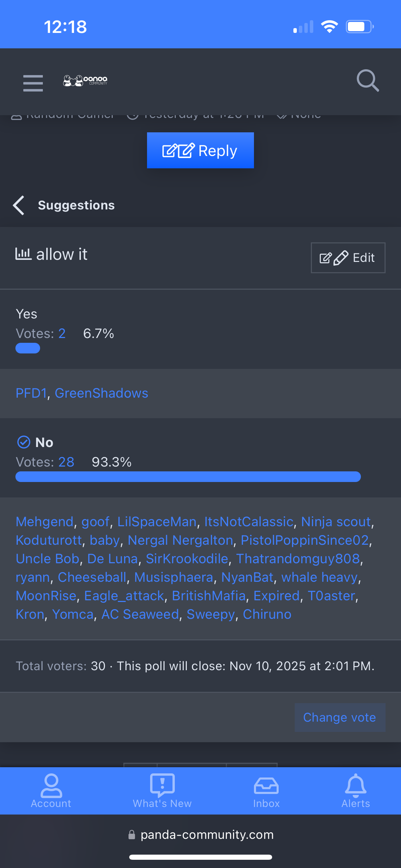Open Account tab in bottom bar
This screenshot has width=401, height=868.
tap(51, 790)
